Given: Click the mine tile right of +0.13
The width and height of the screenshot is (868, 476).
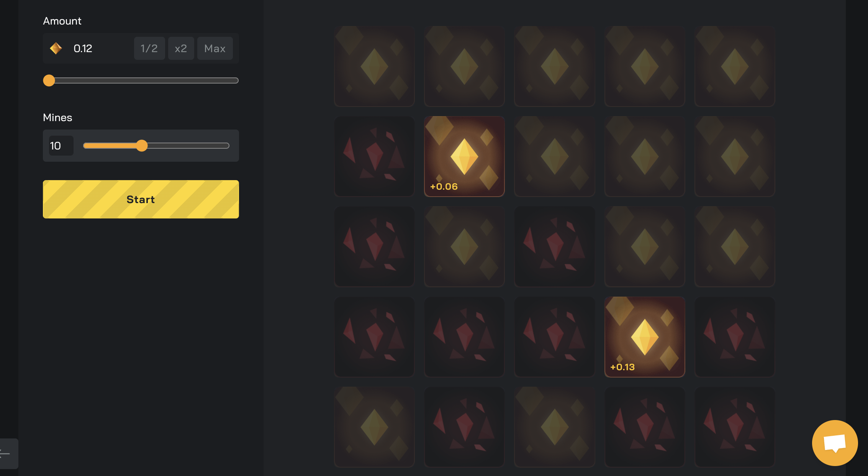Looking at the screenshot, I should pos(735,337).
